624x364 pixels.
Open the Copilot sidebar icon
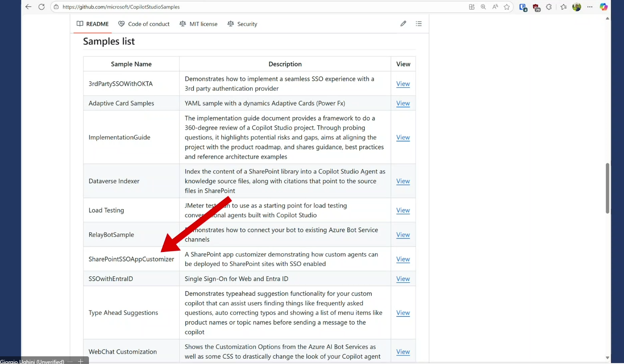click(x=604, y=7)
